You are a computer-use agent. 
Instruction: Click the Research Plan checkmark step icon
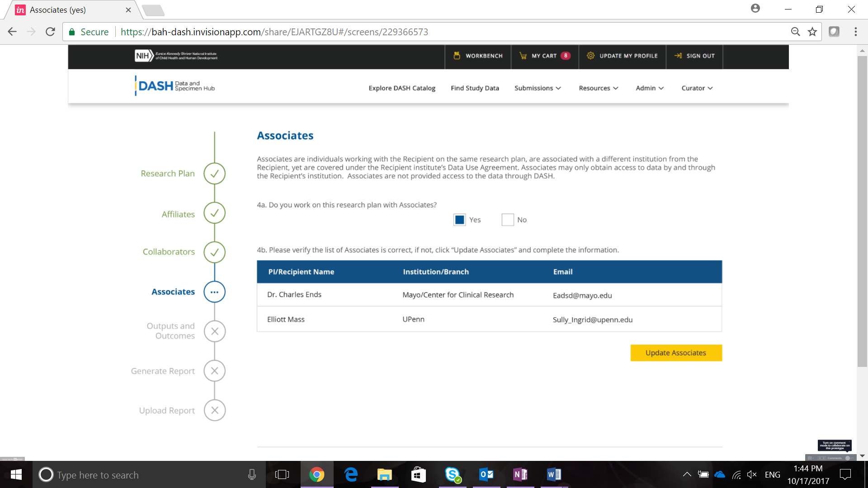point(214,174)
